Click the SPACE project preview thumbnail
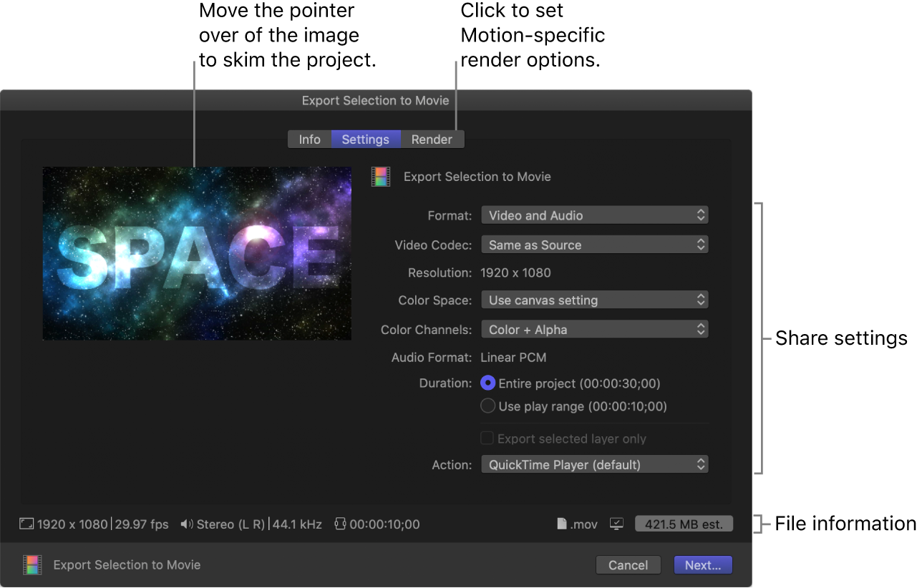This screenshot has width=922, height=588. click(x=196, y=253)
